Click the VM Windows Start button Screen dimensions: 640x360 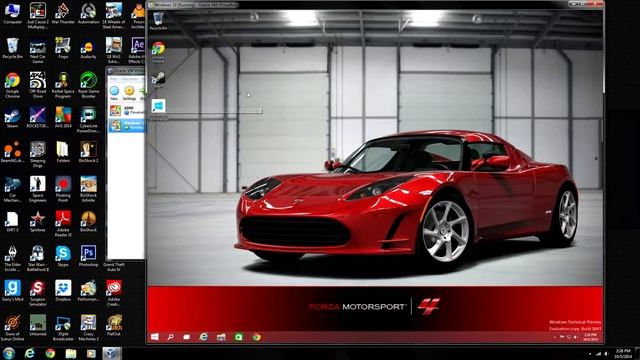pos(155,337)
